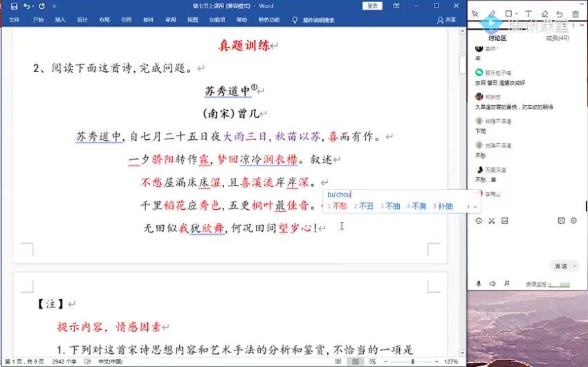Image resolution: width=588 pixels, height=367 pixels.
Task: Choose IME candidate 1 不愁
Action: click(338, 206)
